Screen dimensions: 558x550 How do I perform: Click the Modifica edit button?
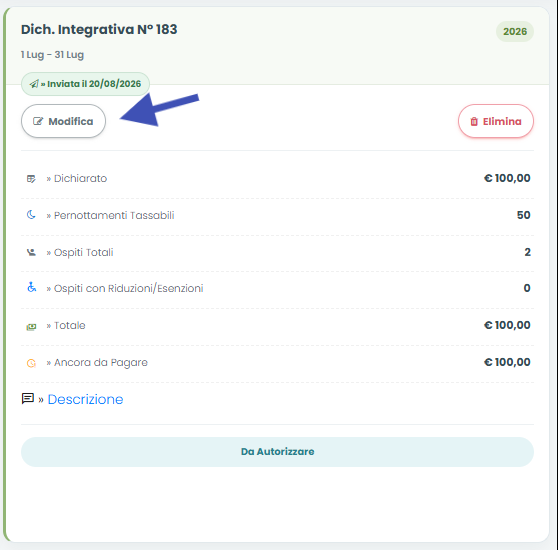pyautogui.click(x=63, y=121)
